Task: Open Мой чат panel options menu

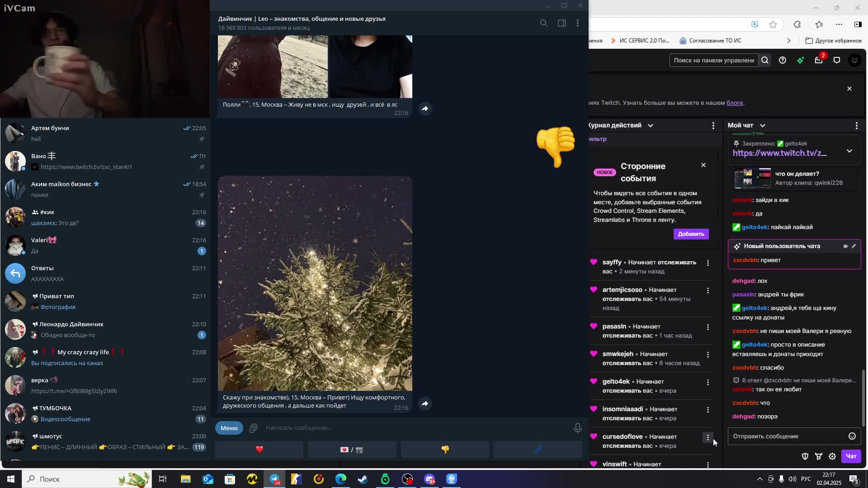Action: (856, 125)
